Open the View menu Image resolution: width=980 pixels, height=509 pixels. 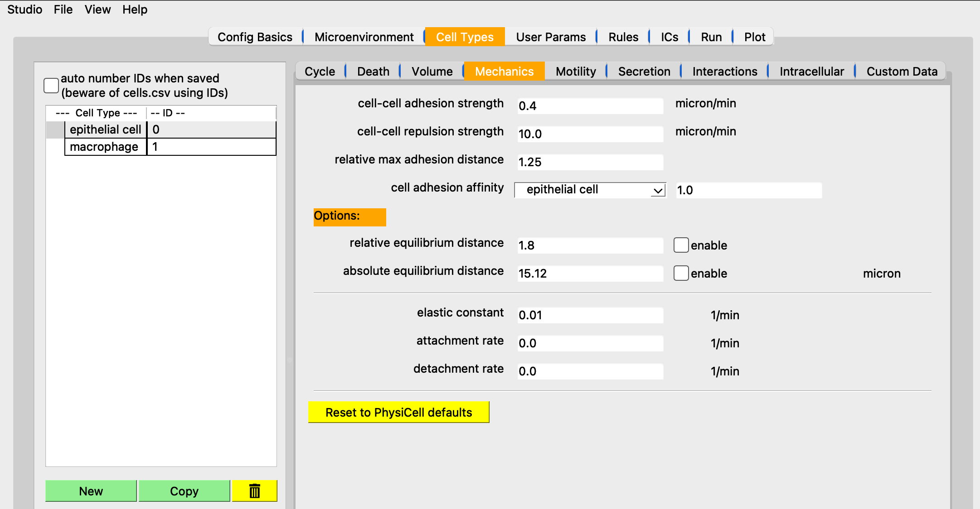pos(97,10)
